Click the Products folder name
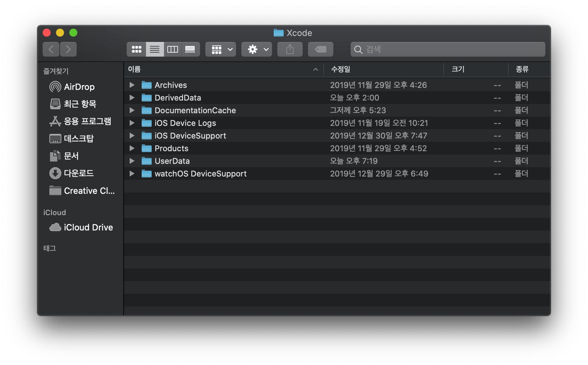 171,148
